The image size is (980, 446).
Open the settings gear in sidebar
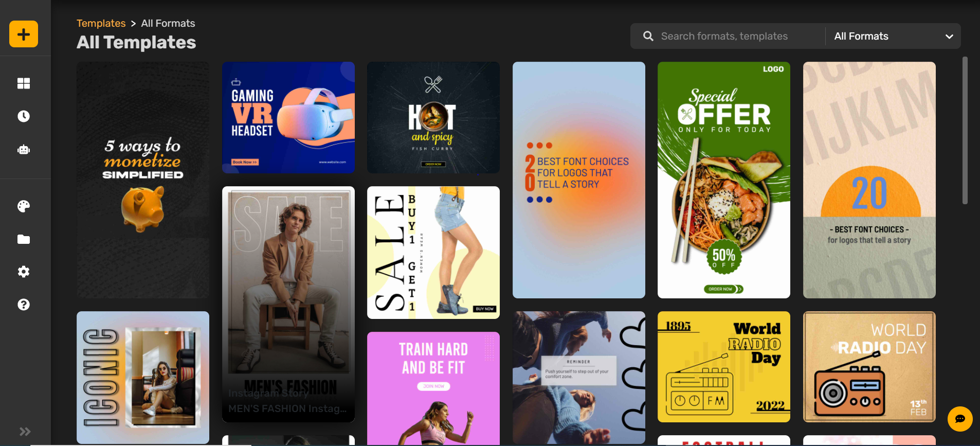point(24,272)
